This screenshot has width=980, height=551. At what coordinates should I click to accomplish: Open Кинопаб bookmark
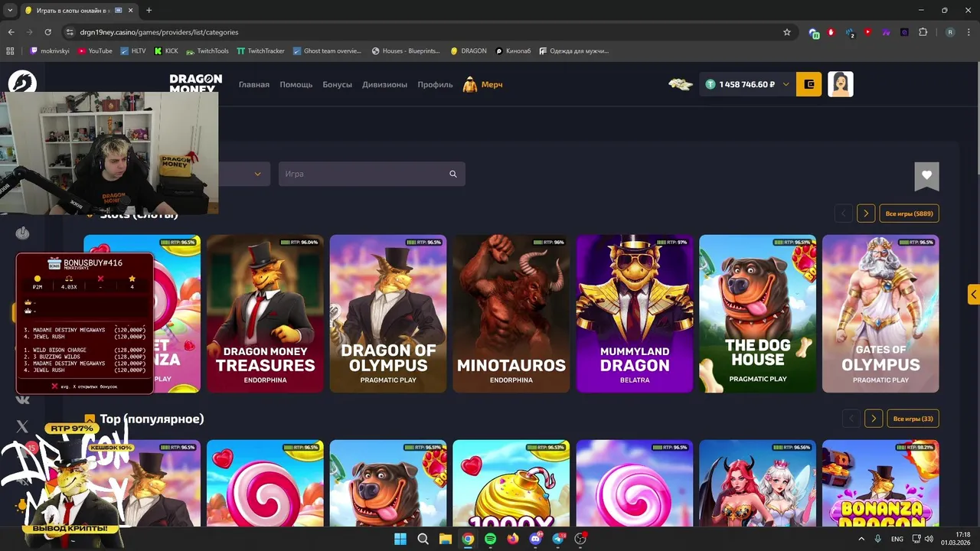[x=513, y=51]
